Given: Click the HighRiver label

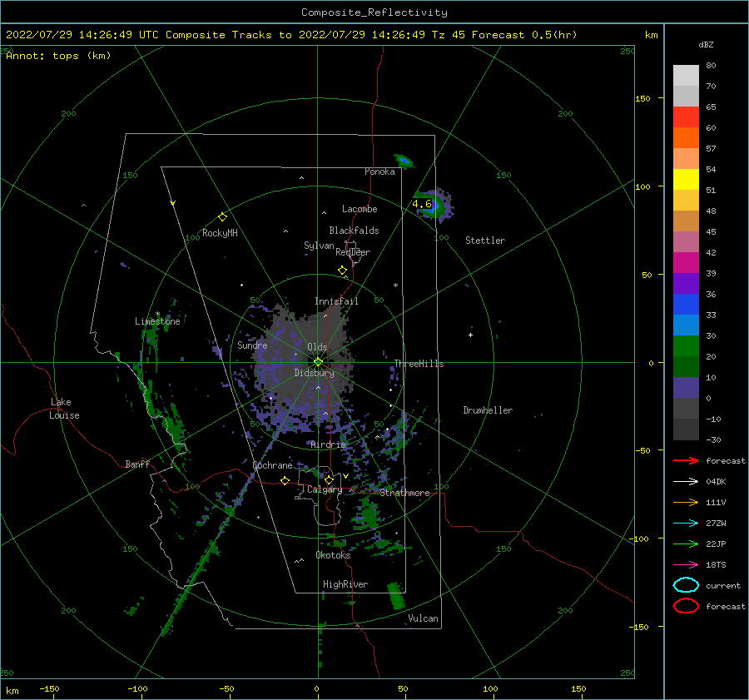Looking at the screenshot, I should click(345, 584).
